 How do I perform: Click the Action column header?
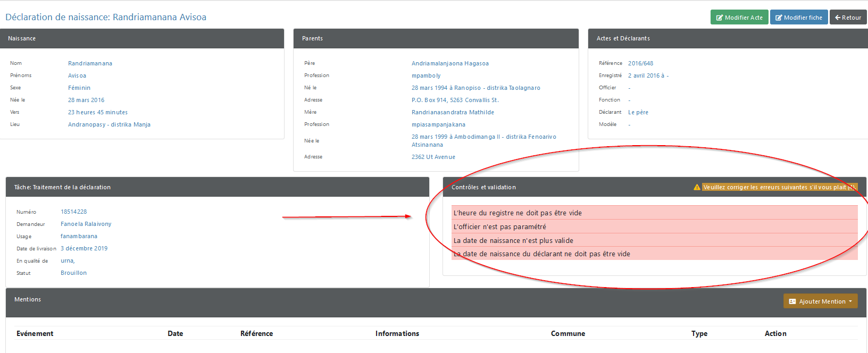pos(775,333)
